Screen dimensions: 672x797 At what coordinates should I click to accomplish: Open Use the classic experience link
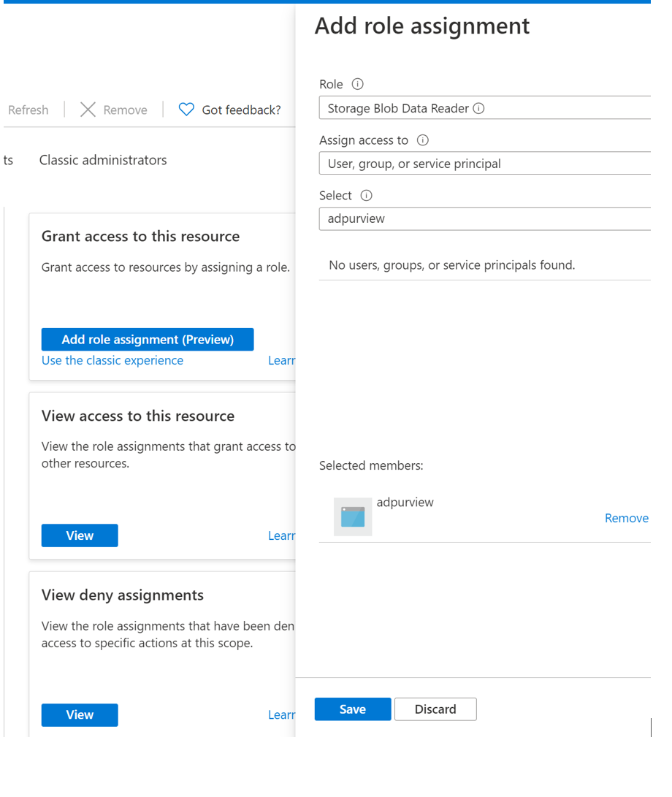[112, 360]
